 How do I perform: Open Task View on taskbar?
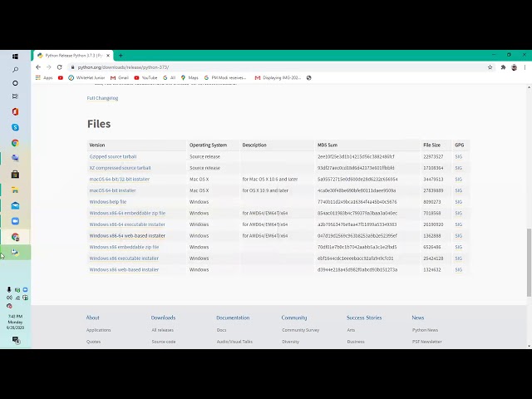click(x=15, y=96)
